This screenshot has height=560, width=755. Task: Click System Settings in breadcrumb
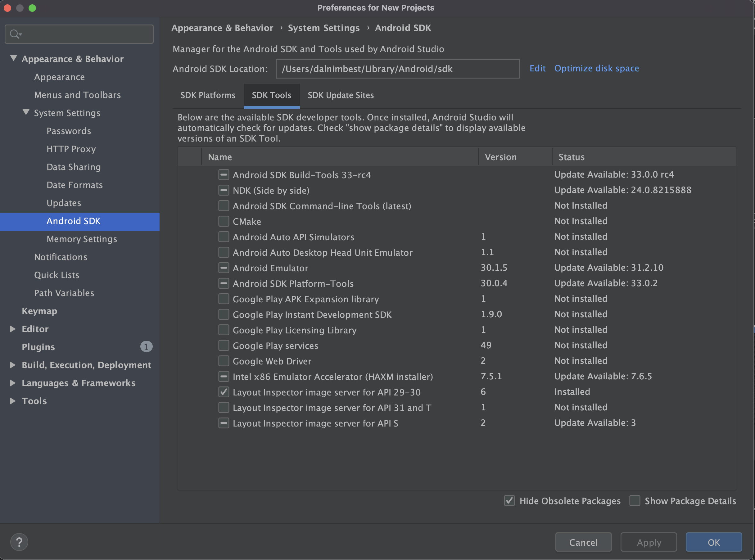tap(324, 28)
